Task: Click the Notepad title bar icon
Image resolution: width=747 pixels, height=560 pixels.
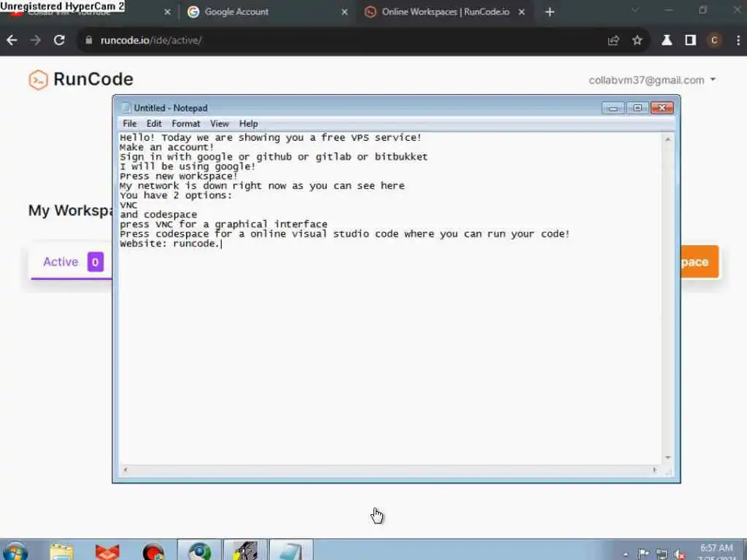Action: coord(125,108)
